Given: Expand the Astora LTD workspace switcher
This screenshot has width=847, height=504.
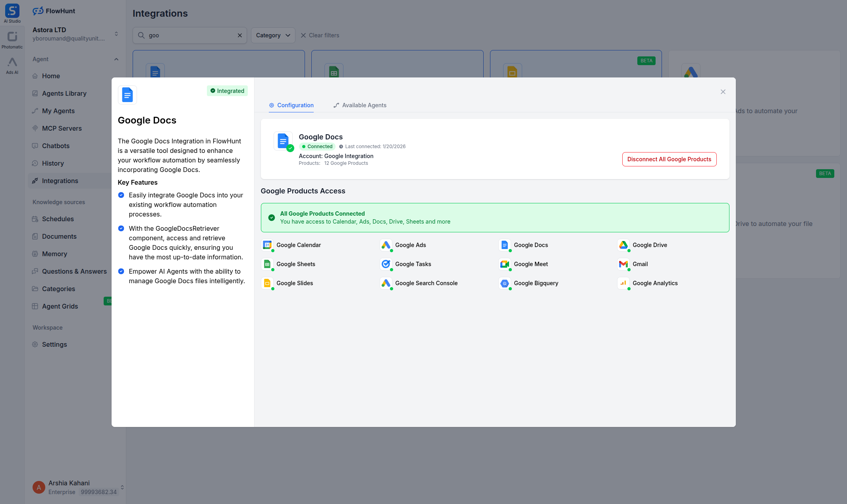Looking at the screenshot, I should [116, 34].
